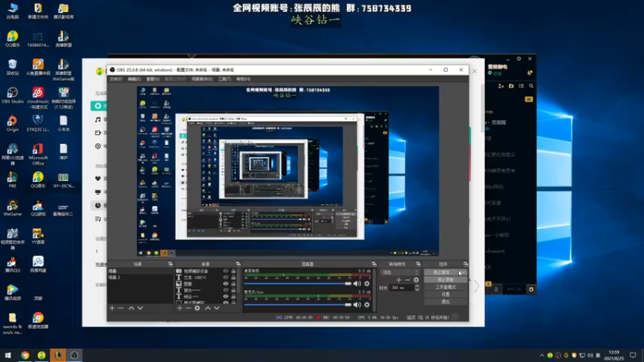The width and height of the screenshot is (644, 362).
Task: Remove selected source with minus icon
Action: 188,308
